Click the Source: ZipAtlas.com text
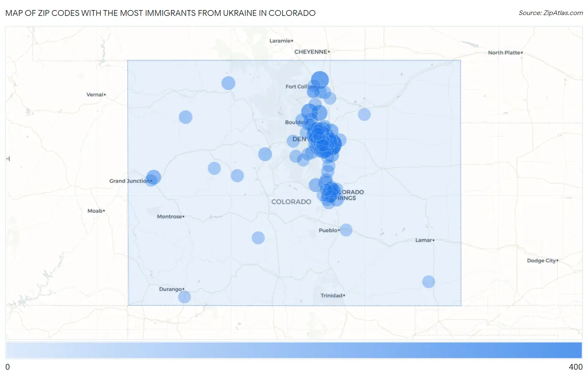The width and height of the screenshot is (588, 376). point(551,13)
